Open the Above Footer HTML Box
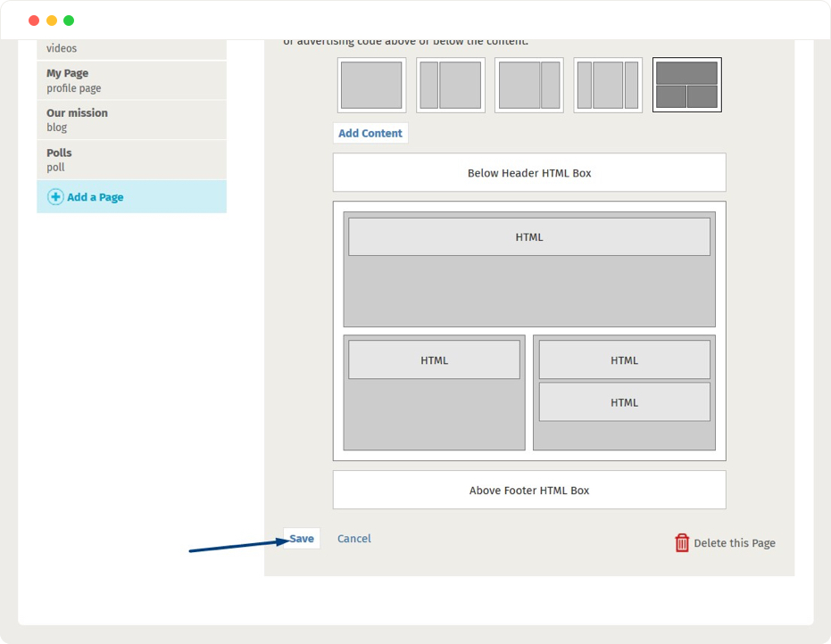Image resolution: width=831 pixels, height=644 pixels. (x=529, y=490)
